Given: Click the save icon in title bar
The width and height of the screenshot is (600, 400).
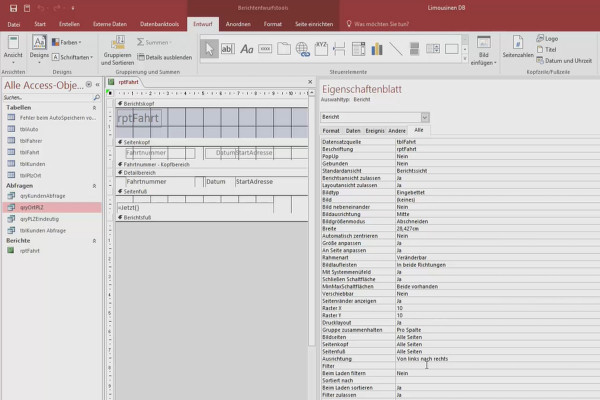Looking at the screenshot, I should point(13,8).
